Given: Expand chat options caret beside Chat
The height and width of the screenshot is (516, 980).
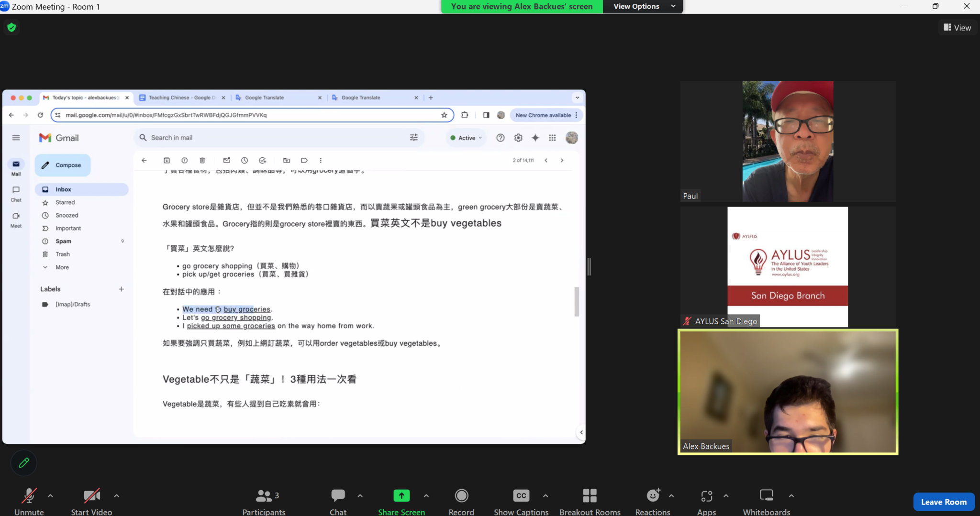Looking at the screenshot, I should click(x=360, y=496).
